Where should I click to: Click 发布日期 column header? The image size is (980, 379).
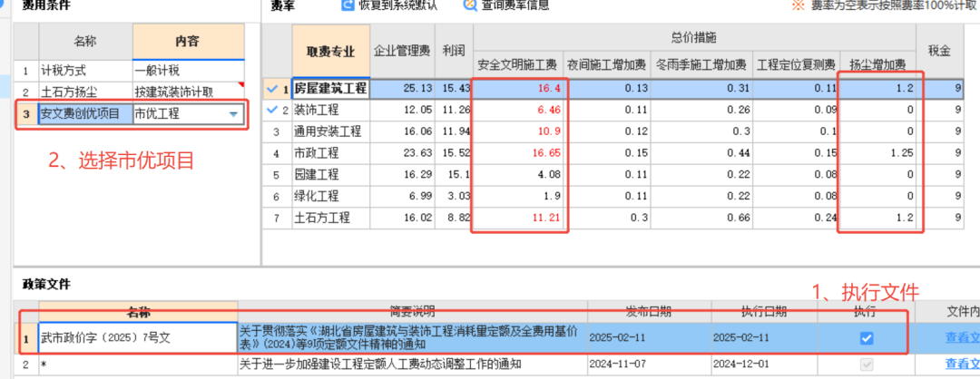click(x=649, y=312)
